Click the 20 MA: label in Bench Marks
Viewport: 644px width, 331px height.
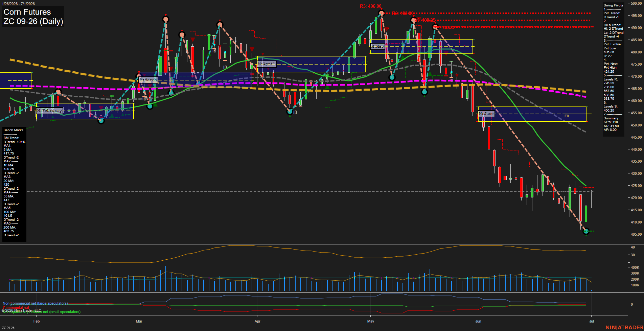click(x=8, y=181)
